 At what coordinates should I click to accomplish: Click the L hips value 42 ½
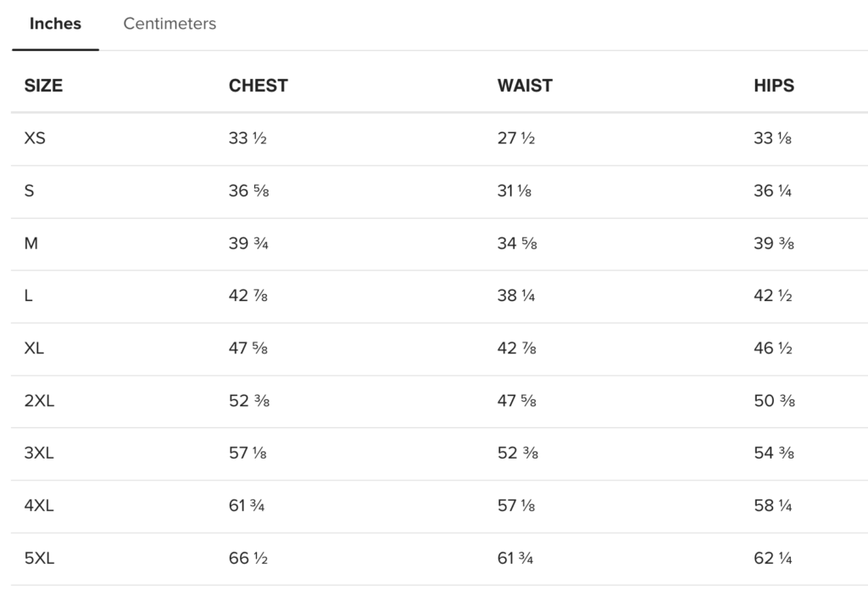[773, 296]
